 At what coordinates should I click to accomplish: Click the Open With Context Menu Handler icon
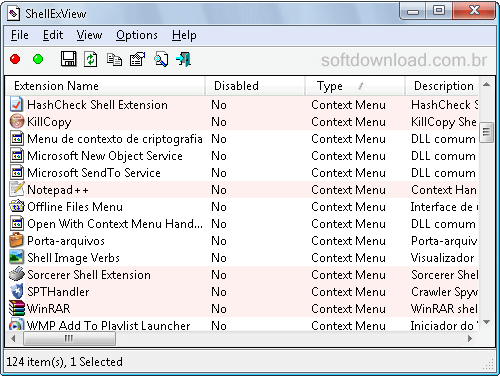[17, 223]
